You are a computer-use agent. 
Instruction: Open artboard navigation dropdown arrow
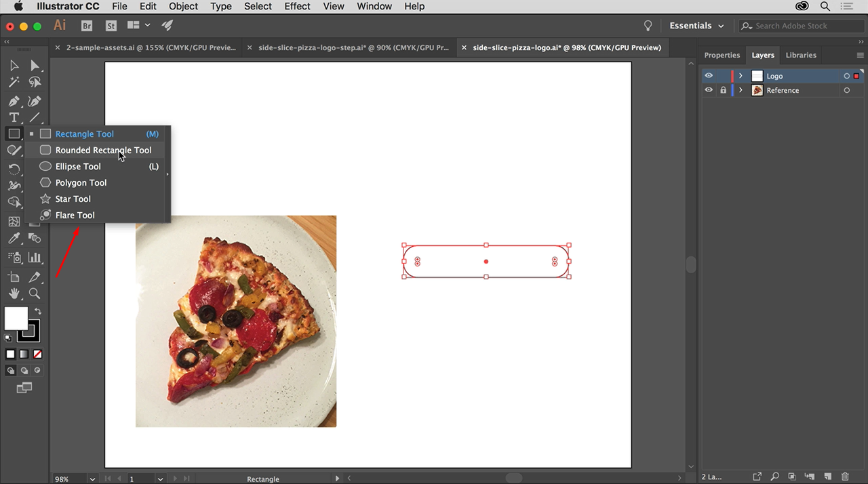[160, 479]
